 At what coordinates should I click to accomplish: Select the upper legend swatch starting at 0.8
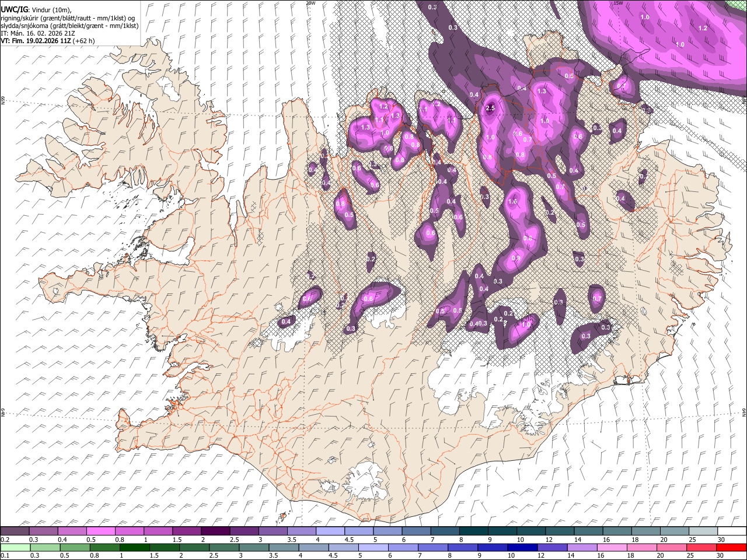point(130,531)
